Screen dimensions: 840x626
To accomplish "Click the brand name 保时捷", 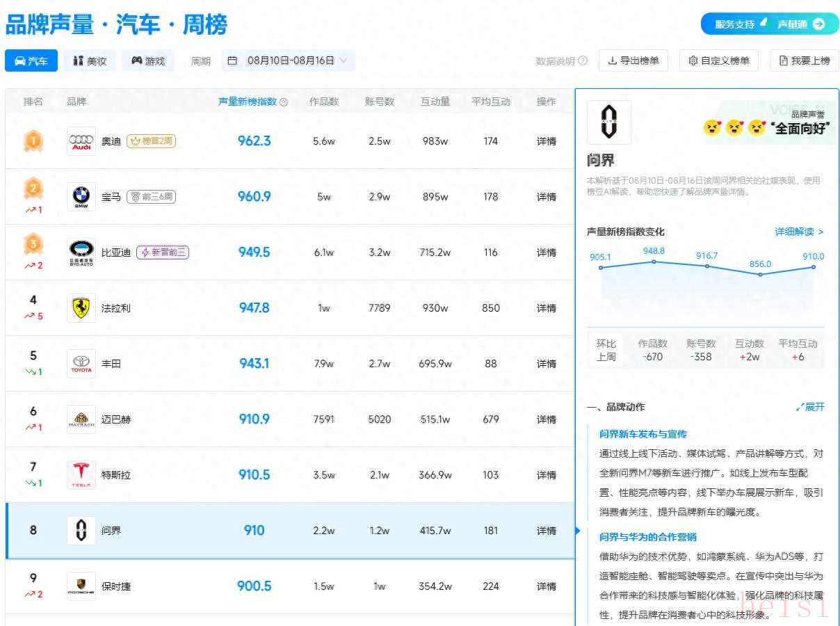I will [x=116, y=586].
